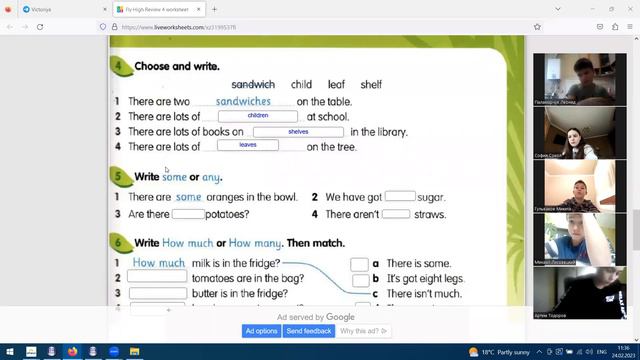Open the Firefox View pinned button
This screenshot has height=360, width=640.
click(8, 9)
